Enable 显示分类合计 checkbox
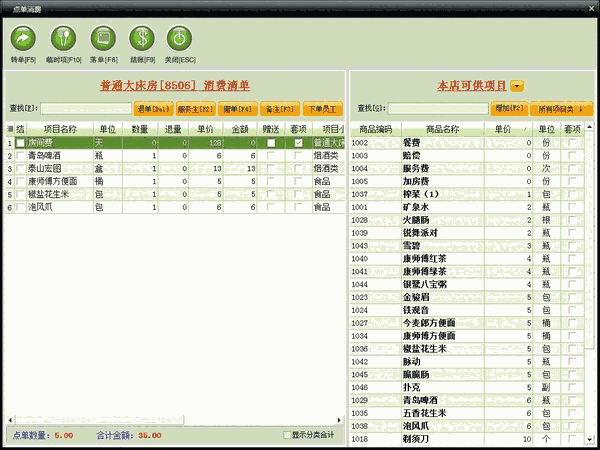The height and width of the screenshot is (450, 600). click(288, 435)
